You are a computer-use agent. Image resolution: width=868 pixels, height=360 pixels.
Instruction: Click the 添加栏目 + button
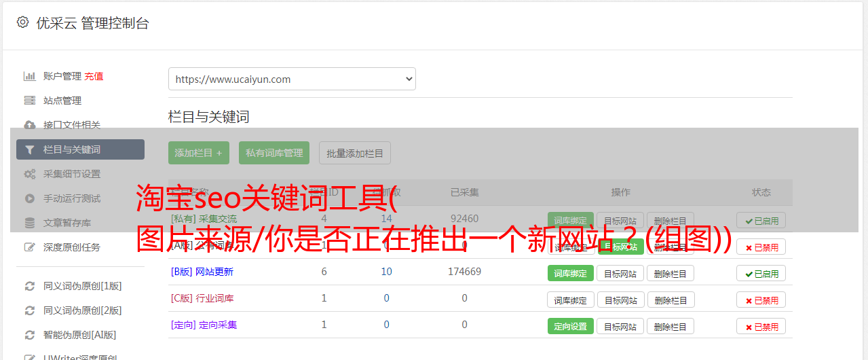pyautogui.click(x=199, y=153)
